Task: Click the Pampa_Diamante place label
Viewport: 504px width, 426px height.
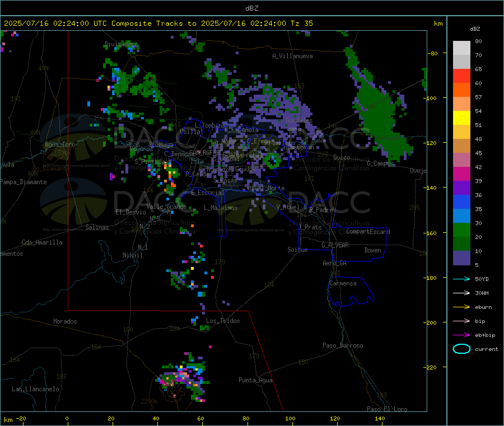Action: pyautogui.click(x=24, y=182)
